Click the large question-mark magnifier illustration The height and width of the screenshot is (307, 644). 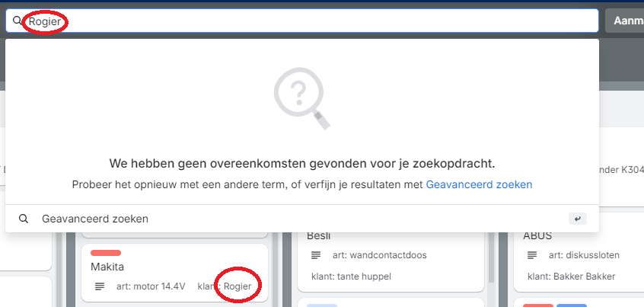(x=302, y=98)
